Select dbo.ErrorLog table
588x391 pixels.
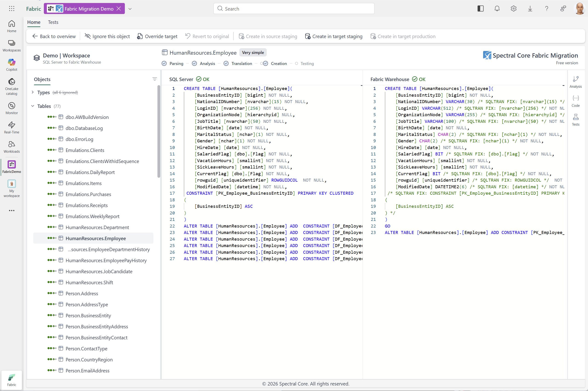[93, 139]
